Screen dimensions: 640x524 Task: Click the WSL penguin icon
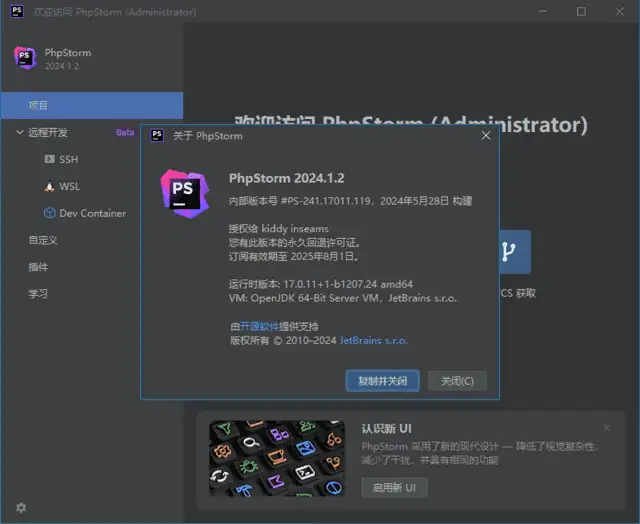click(x=50, y=186)
